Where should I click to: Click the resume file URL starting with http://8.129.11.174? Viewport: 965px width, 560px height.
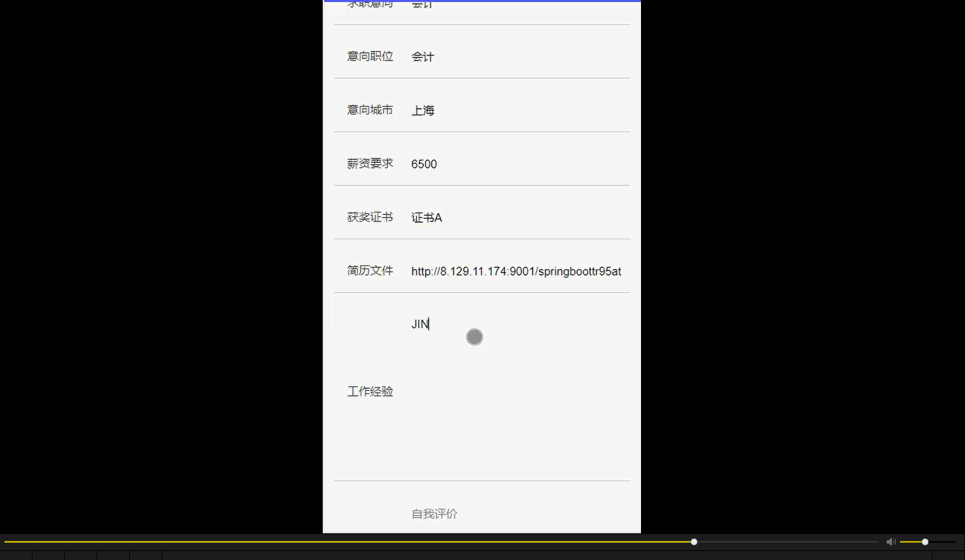(x=516, y=271)
